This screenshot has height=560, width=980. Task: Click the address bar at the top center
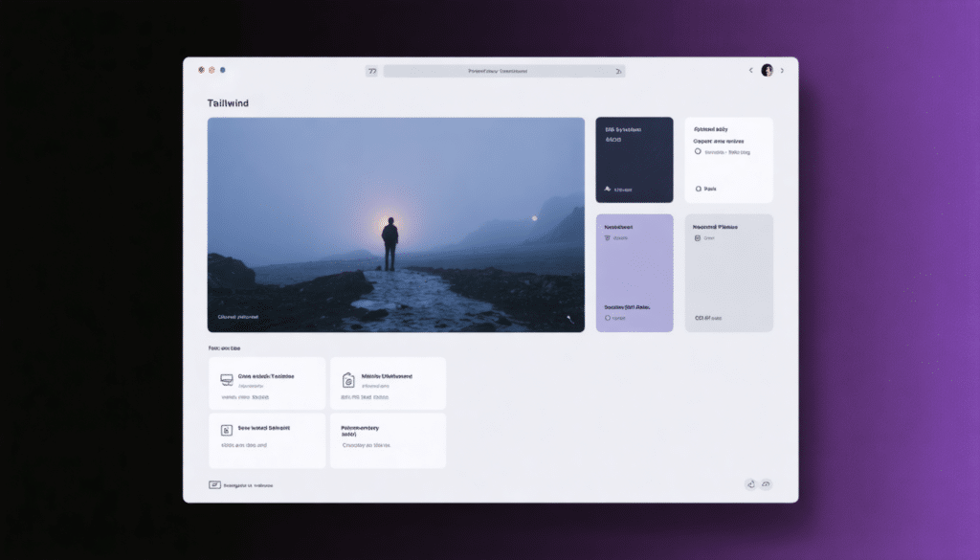[x=503, y=71]
